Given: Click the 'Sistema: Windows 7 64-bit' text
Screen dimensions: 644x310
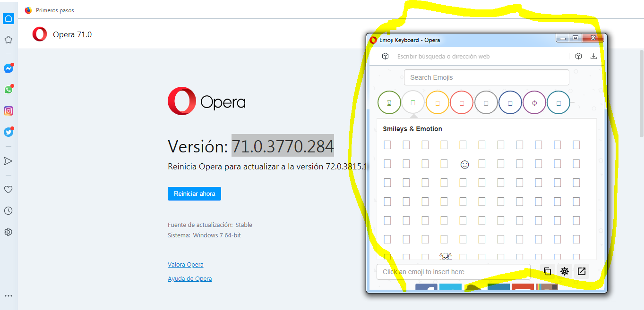Looking at the screenshot, I should [204, 235].
